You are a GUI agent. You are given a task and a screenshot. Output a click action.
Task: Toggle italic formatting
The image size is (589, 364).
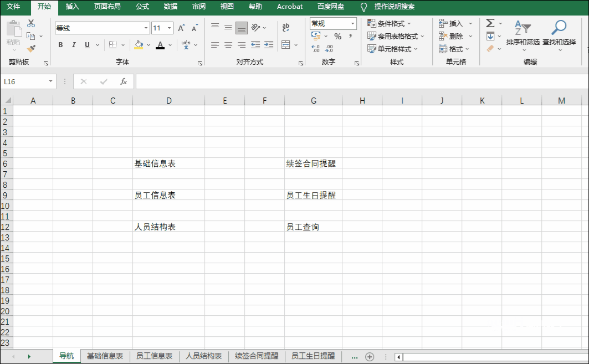point(74,45)
